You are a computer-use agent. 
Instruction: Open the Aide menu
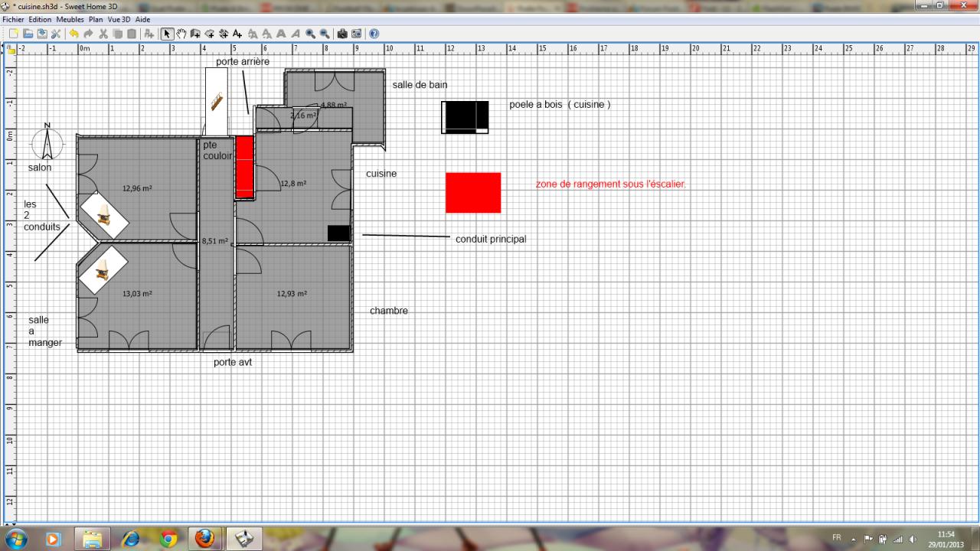[143, 19]
